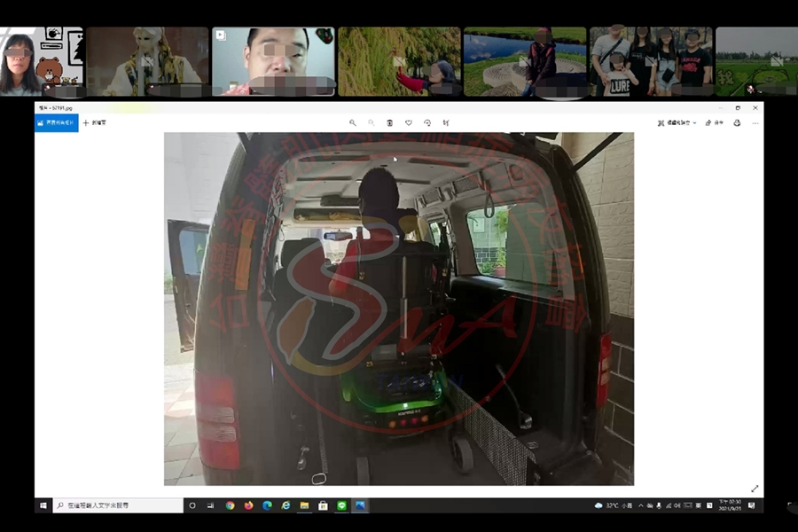The height and width of the screenshot is (532, 798).
Task: Open the notification center icon
Action: point(752,505)
